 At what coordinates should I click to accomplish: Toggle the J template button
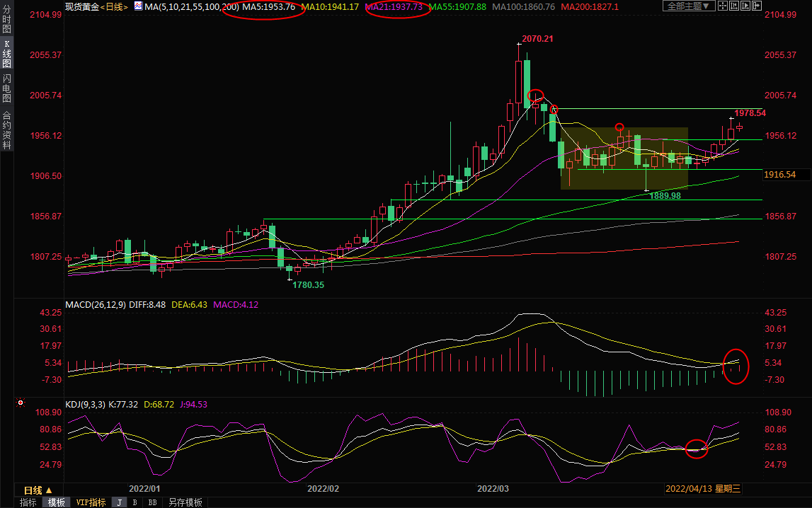[x=119, y=502]
